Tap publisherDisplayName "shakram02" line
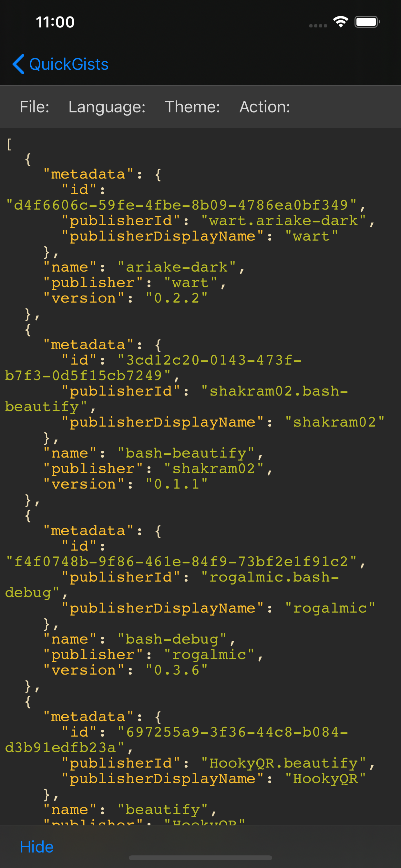The image size is (401, 868). click(223, 422)
